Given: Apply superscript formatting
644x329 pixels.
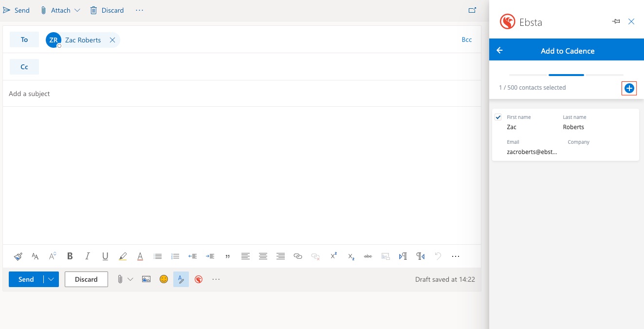Looking at the screenshot, I should (333, 256).
